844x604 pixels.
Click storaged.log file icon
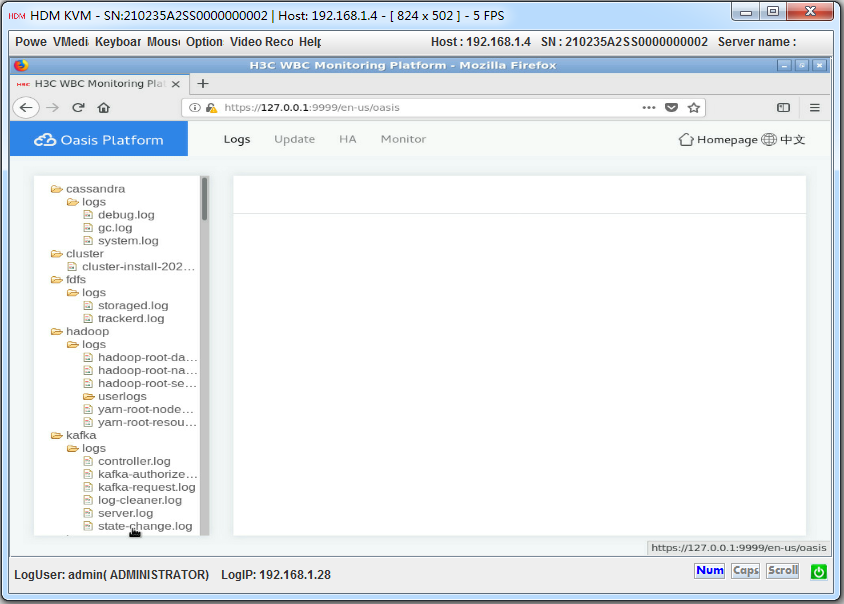(x=88, y=306)
